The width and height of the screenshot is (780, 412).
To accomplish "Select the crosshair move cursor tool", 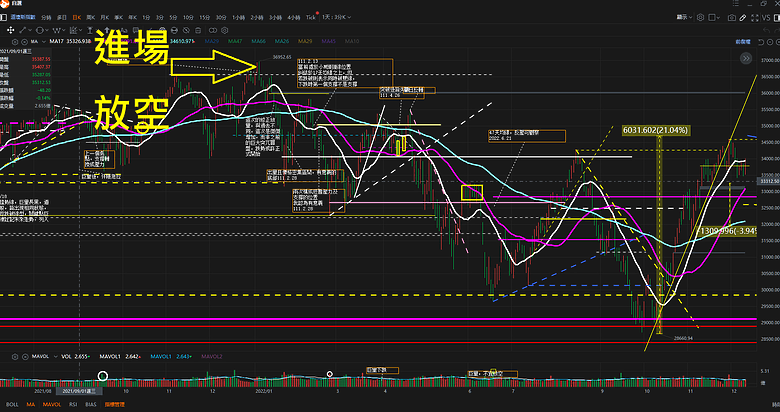I will [8, 28].
